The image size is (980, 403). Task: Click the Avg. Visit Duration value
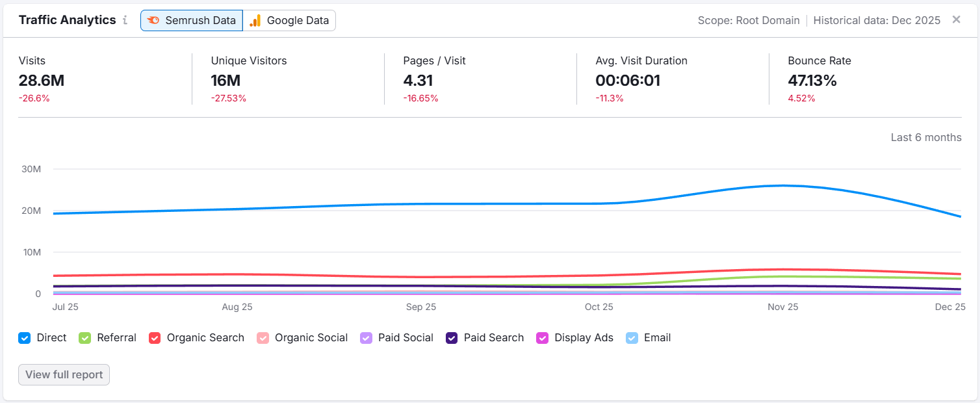click(628, 81)
